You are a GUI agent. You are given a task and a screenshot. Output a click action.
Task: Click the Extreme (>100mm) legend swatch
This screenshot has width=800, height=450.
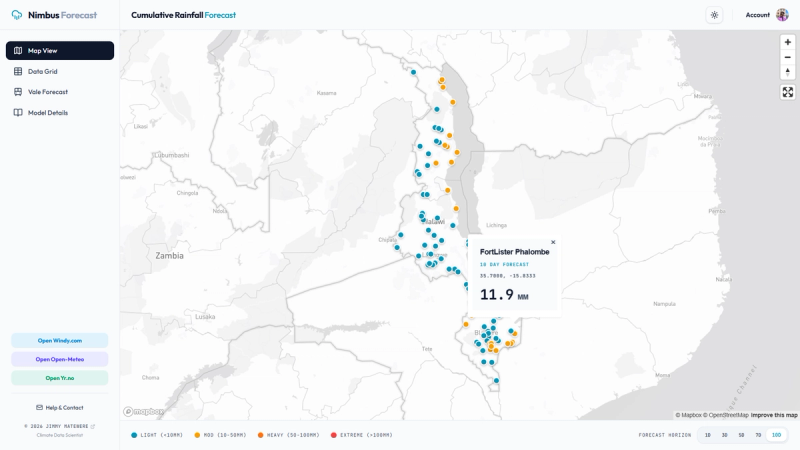(x=334, y=435)
